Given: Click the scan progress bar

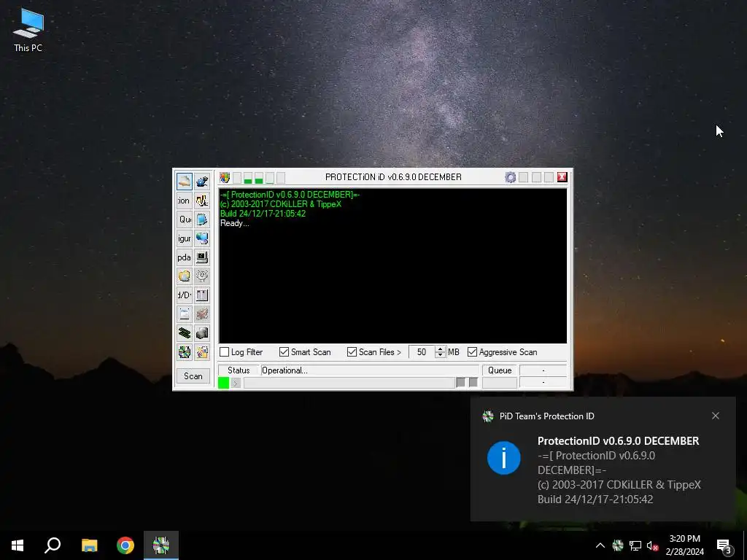Looking at the screenshot, I should [349, 383].
